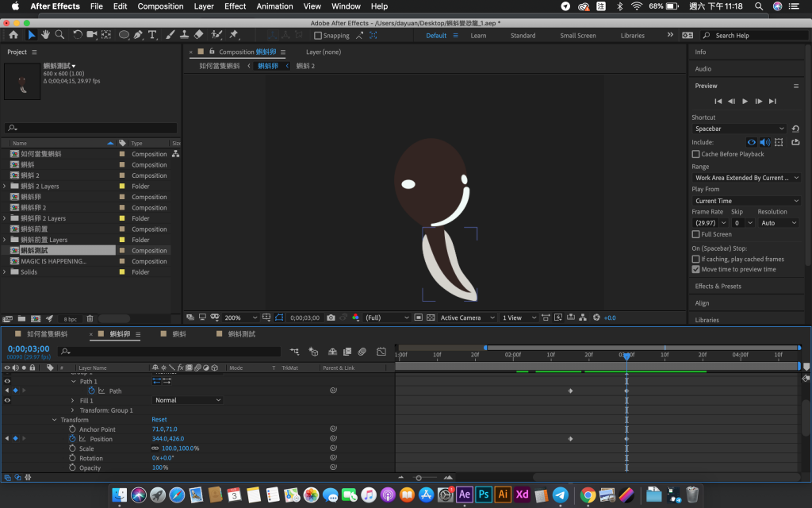Expand the Fill 1 property group
The height and width of the screenshot is (508, 812).
[x=72, y=401]
